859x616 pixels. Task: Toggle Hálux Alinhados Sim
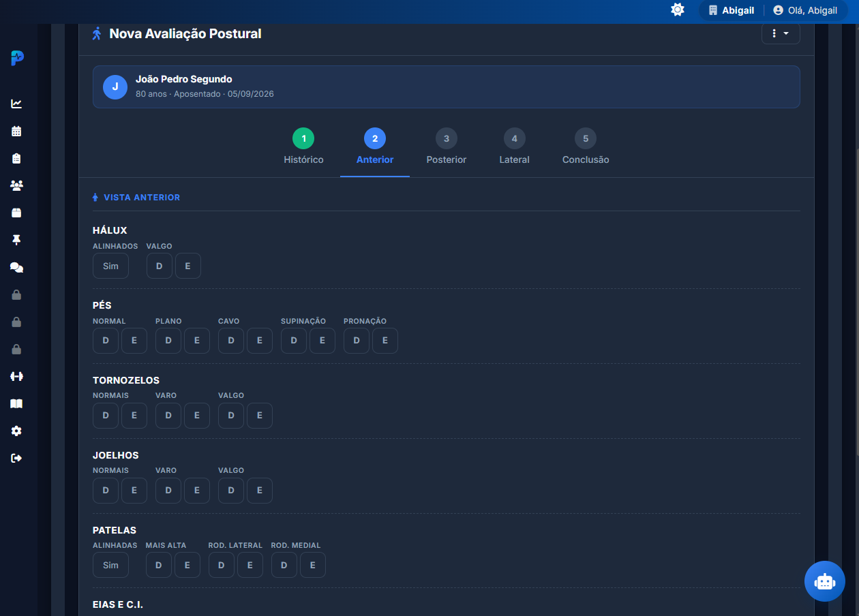pyautogui.click(x=110, y=266)
